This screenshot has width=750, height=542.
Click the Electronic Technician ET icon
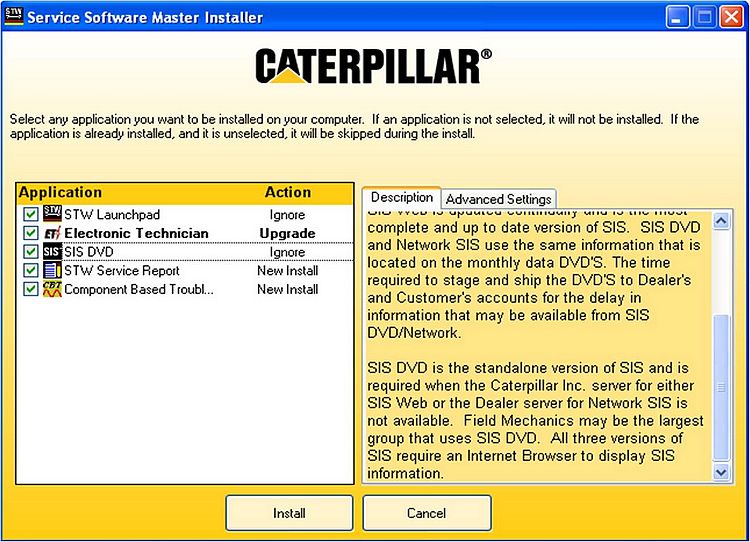[x=52, y=233]
